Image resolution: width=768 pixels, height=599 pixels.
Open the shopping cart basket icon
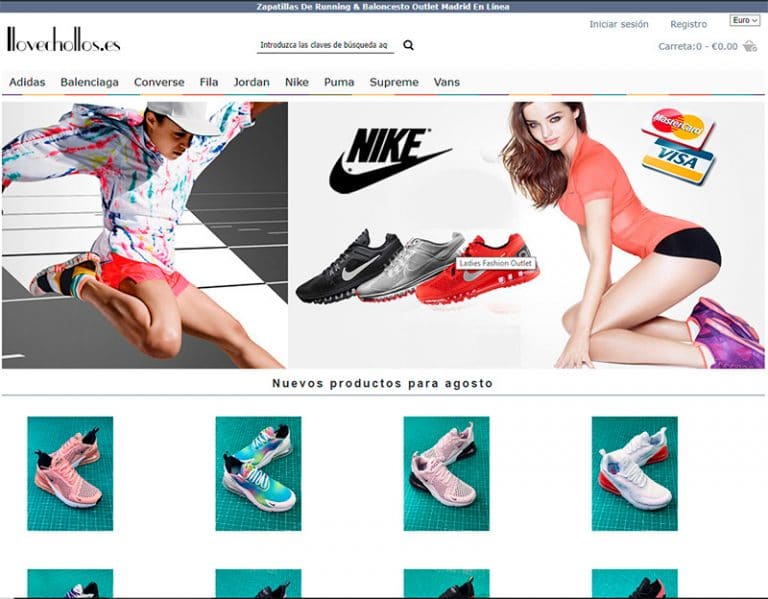[x=749, y=47]
